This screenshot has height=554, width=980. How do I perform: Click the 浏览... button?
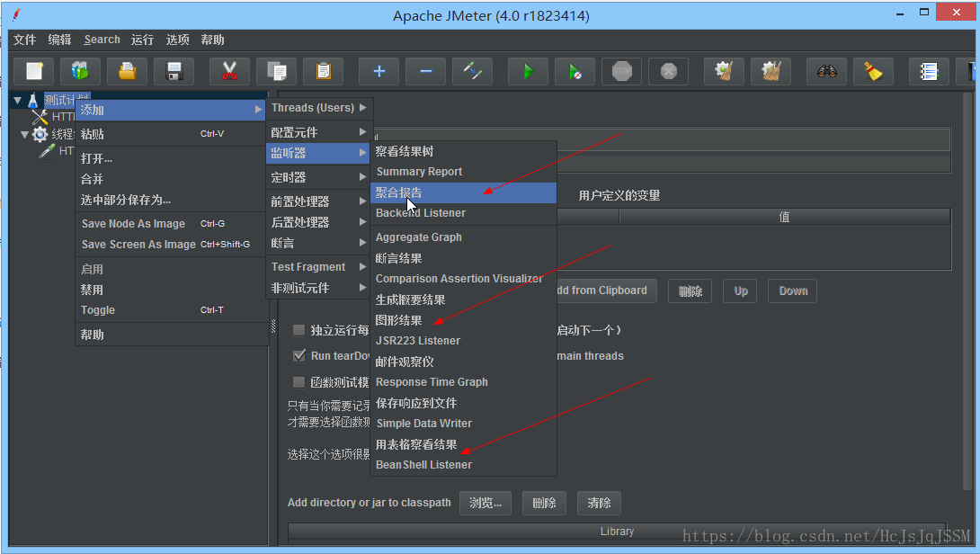tap(486, 503)
